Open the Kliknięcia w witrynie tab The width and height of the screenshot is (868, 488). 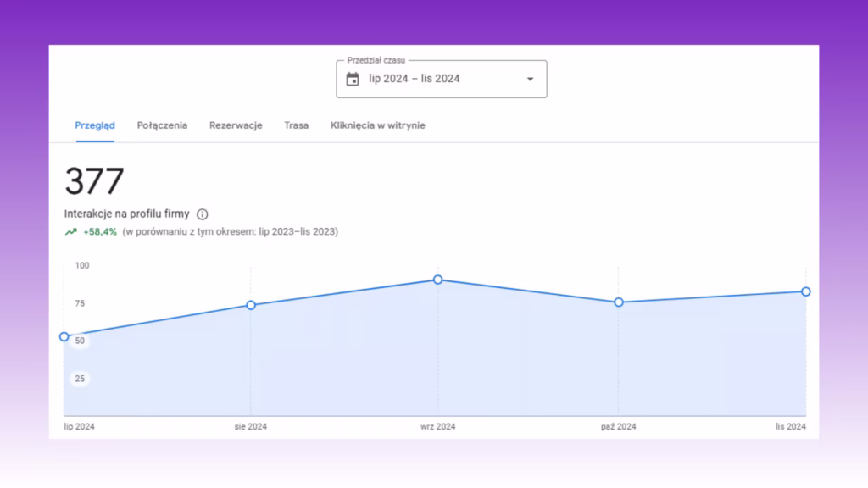pos(378,125)
